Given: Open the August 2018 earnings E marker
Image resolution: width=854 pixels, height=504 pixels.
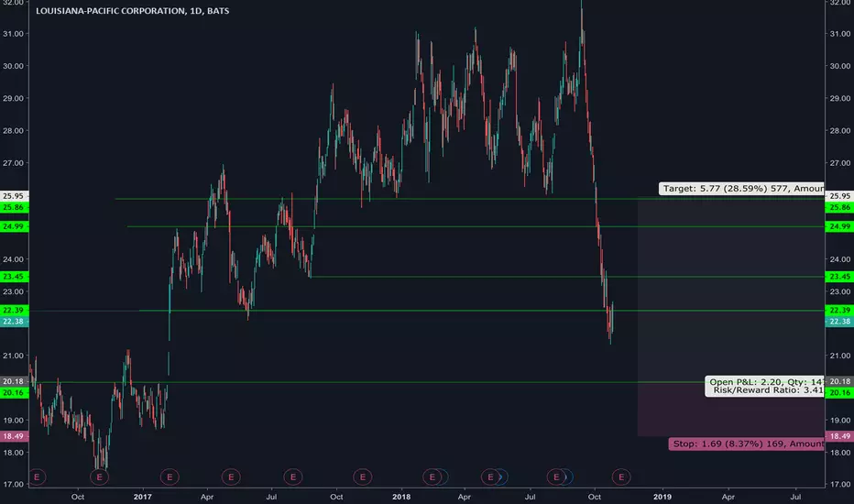Looking at the screenshot, I should [556, 477].
